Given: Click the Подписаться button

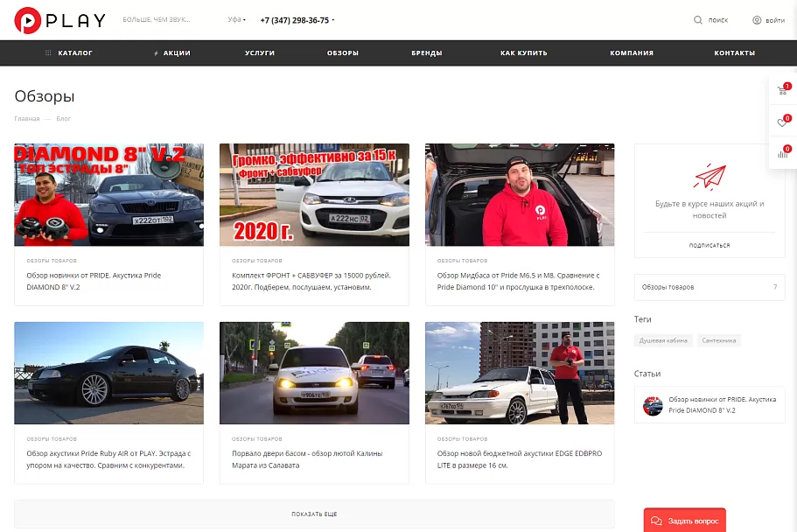Looking at the screenshot, I should 709,245.
